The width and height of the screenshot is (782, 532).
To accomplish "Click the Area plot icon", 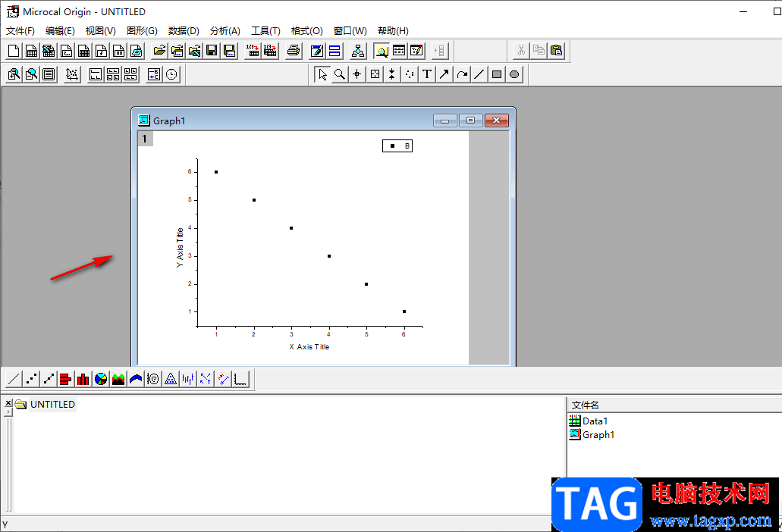I will [118, 380].
